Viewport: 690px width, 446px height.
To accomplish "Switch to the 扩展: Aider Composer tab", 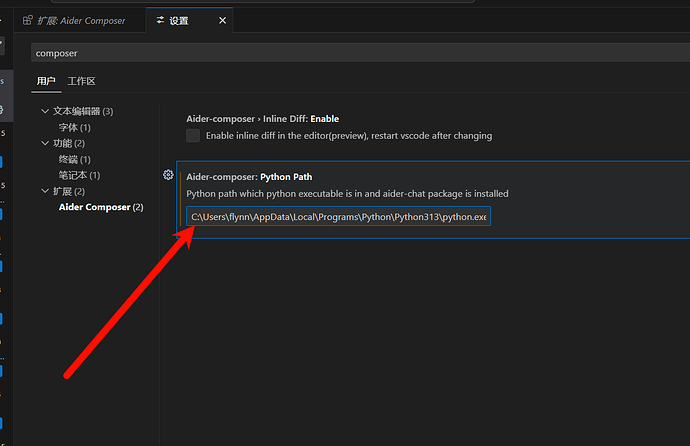I will point(80,20).
